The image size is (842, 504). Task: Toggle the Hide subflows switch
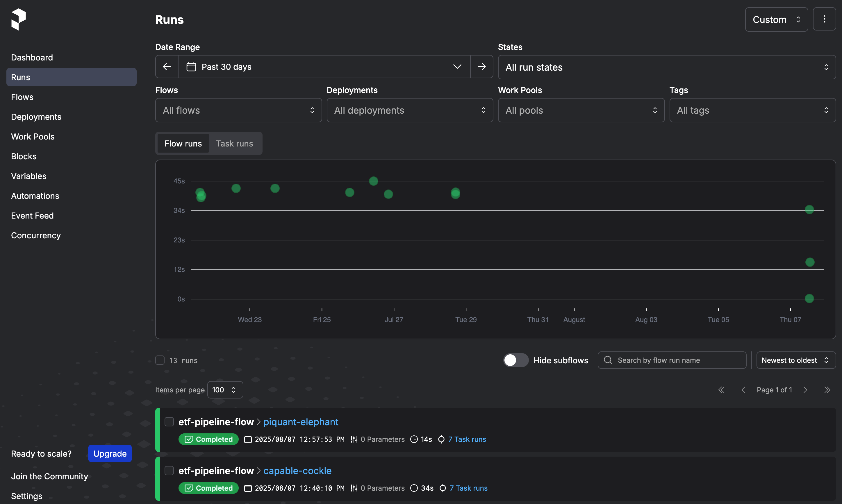(x=515, y=360)
